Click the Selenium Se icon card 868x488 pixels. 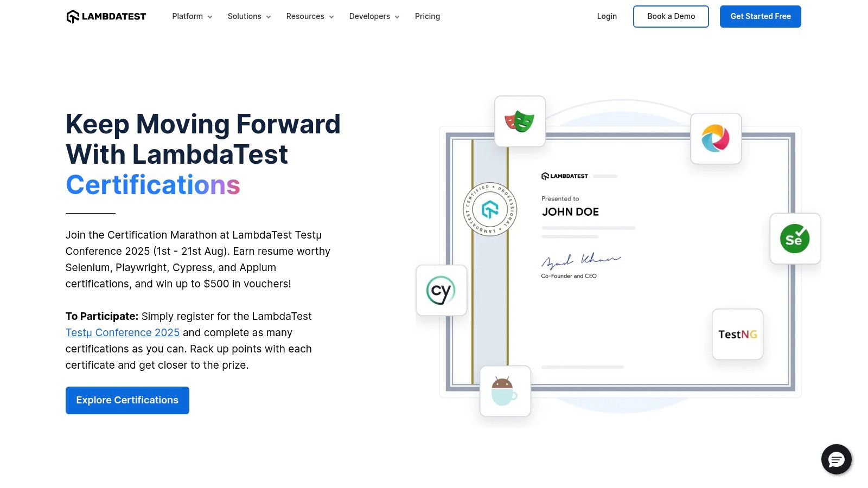tap(795, 239)
